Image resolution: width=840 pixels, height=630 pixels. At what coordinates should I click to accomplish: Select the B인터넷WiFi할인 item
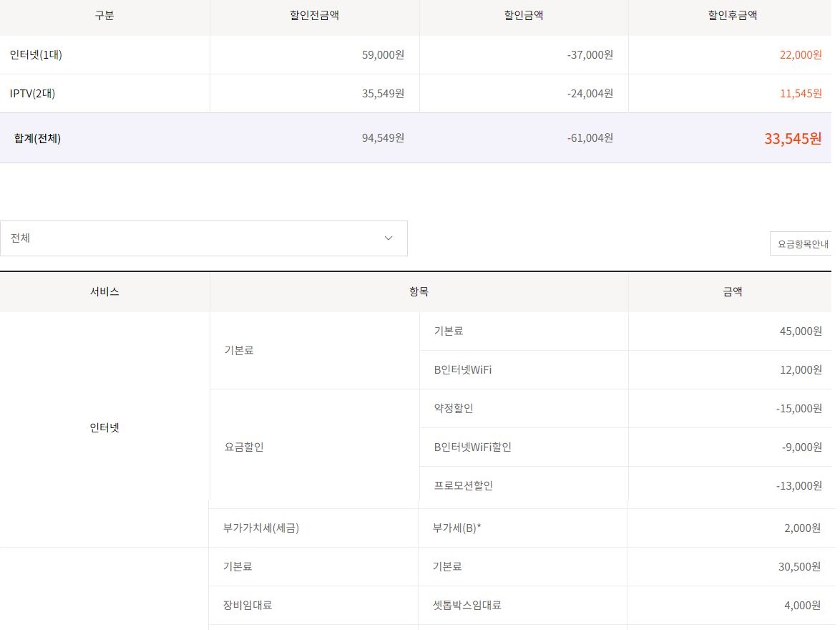[472, 447]
